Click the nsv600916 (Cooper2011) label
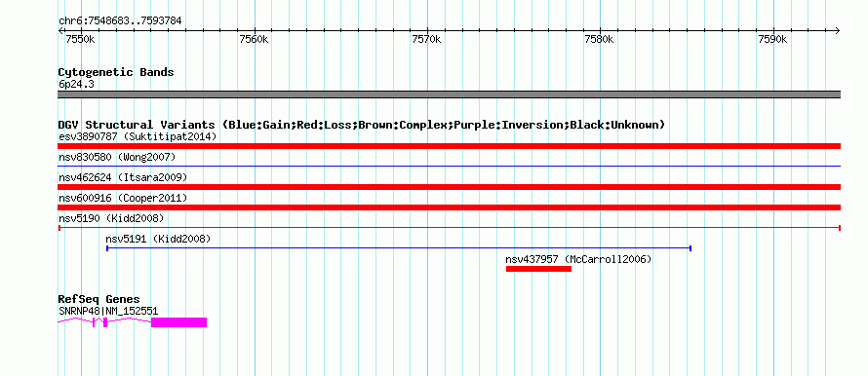The image size is (868, 376). [123, 198]
